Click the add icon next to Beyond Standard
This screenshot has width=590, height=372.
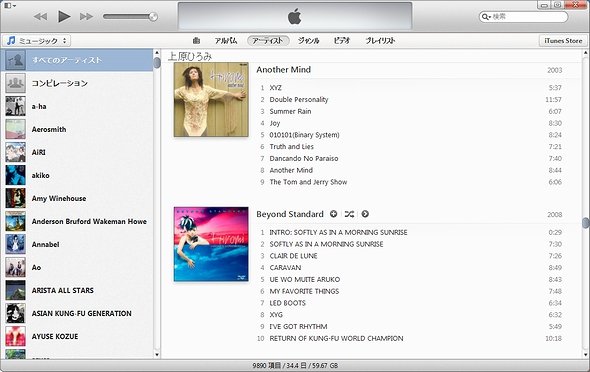coord(333,214)
